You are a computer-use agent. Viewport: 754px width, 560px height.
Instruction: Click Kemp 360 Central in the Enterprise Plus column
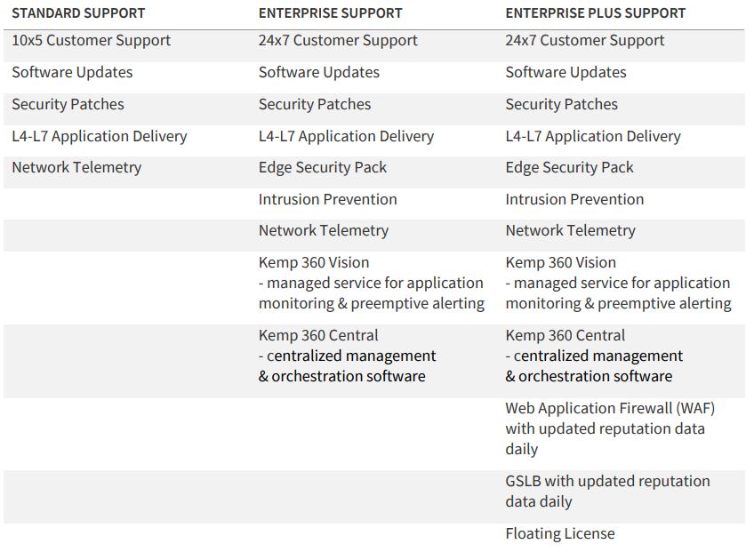565,336
